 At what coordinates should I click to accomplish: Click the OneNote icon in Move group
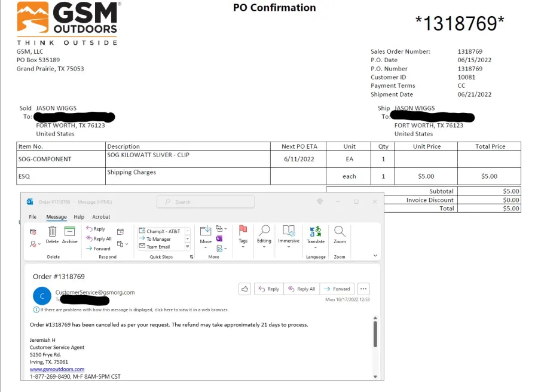pos(219,239)
